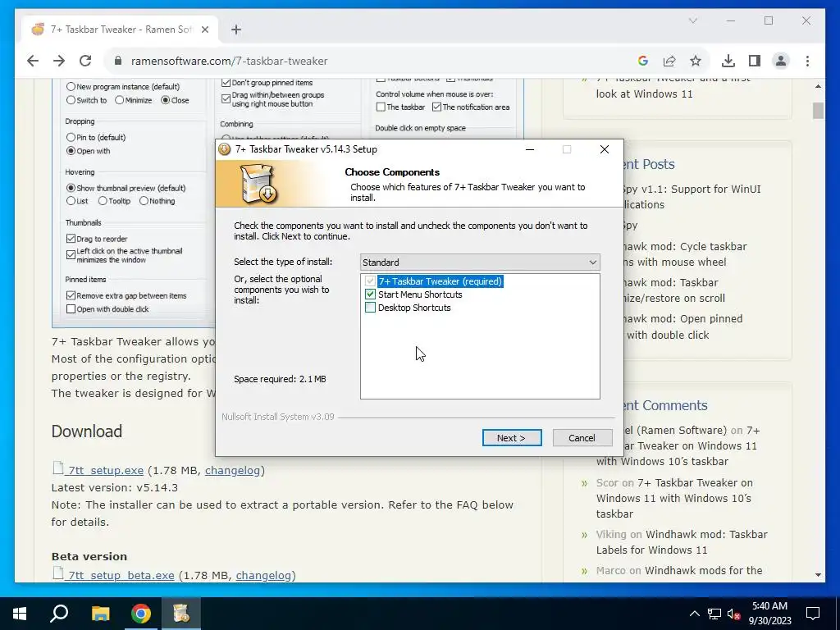Open 'Cycle taskbar' Windhawk mod post link
840x630 pixels.
coord(685,254)
